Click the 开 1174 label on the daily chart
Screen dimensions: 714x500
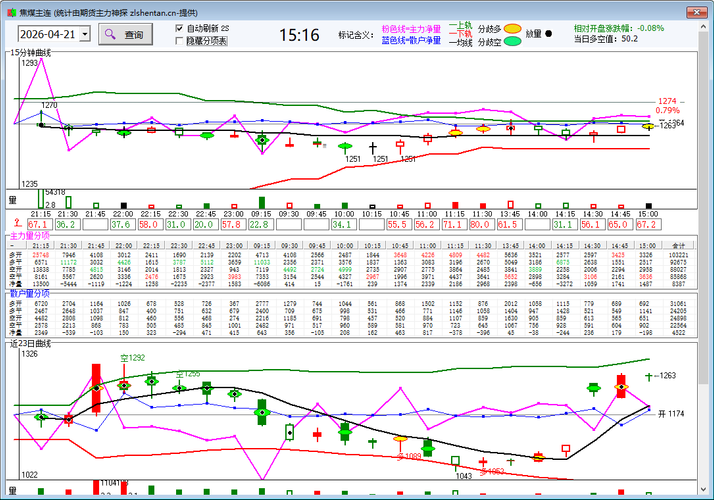click(x=671, y=413)
